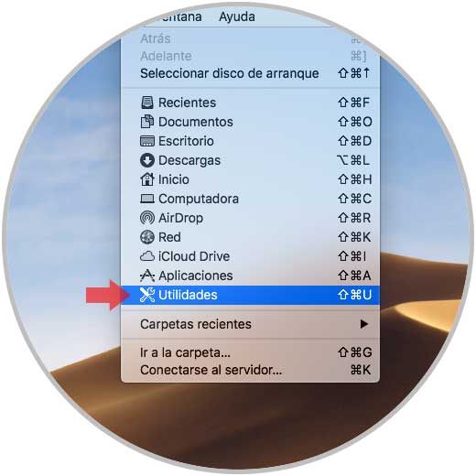Click the Utilidades tools icon
Viewport: 476px width, 476px height.
[x=147, y=295]
